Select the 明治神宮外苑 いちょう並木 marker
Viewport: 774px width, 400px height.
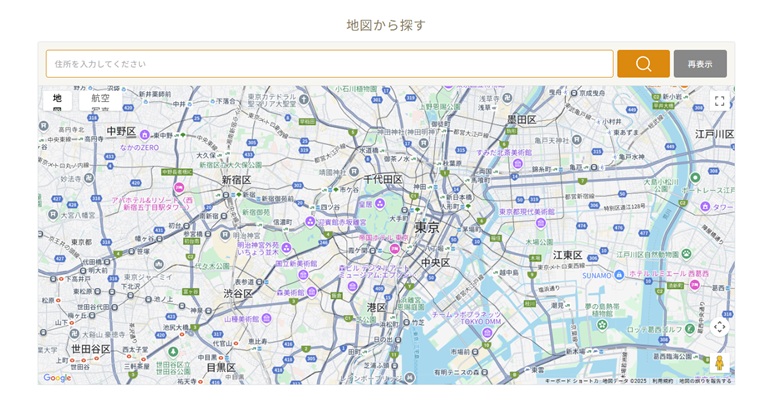tap(286, 248)
